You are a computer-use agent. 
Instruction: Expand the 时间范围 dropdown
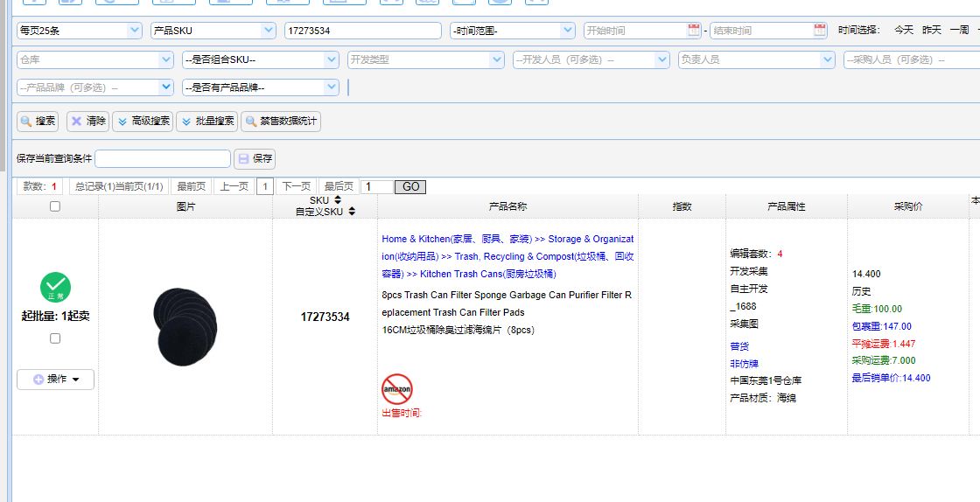coord(513,31)
